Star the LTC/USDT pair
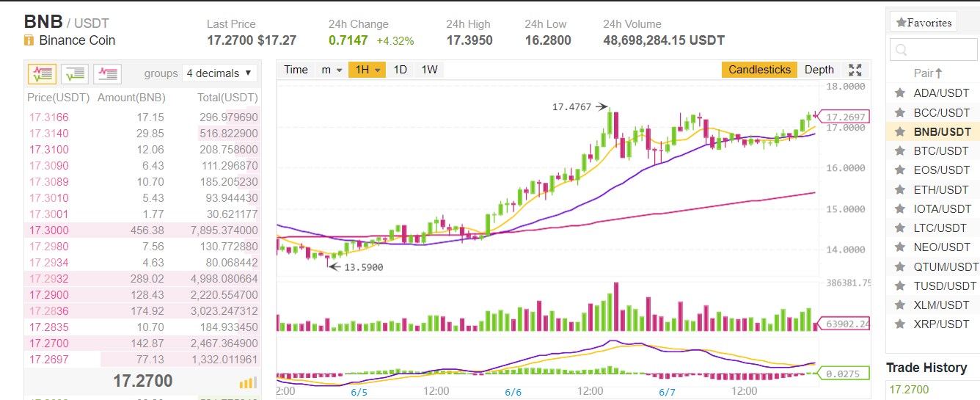This screenshot has width=980, height=400. (899, 228)
